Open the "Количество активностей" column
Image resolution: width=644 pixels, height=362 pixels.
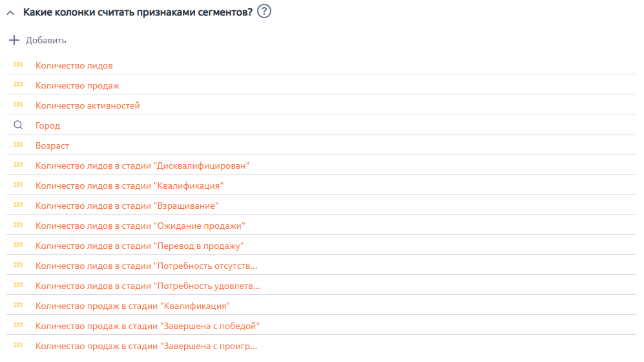(87, 105)
